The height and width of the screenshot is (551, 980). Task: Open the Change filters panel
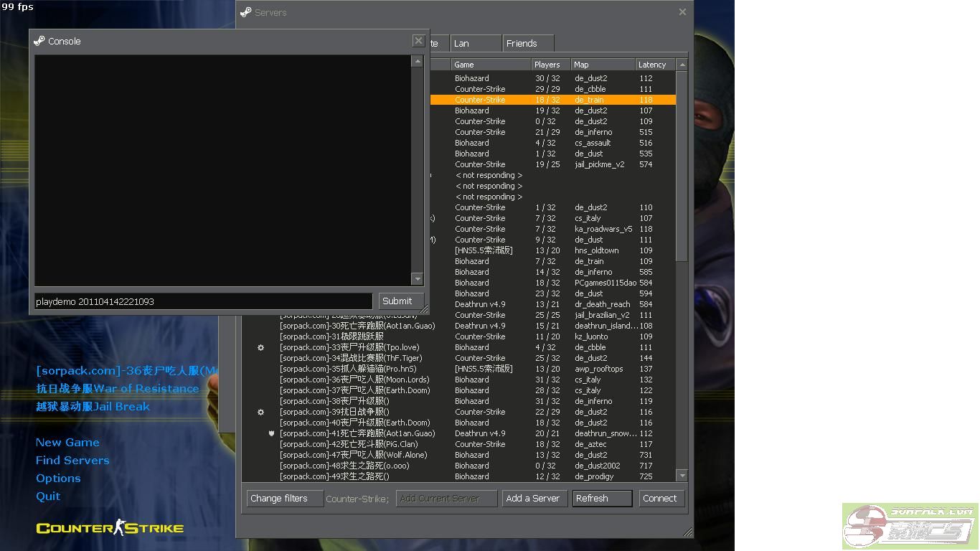[x=283, y=499]
